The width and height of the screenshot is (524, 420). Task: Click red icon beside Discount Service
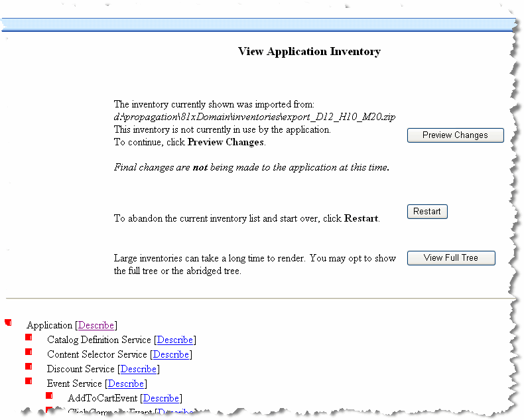point(29,366)
